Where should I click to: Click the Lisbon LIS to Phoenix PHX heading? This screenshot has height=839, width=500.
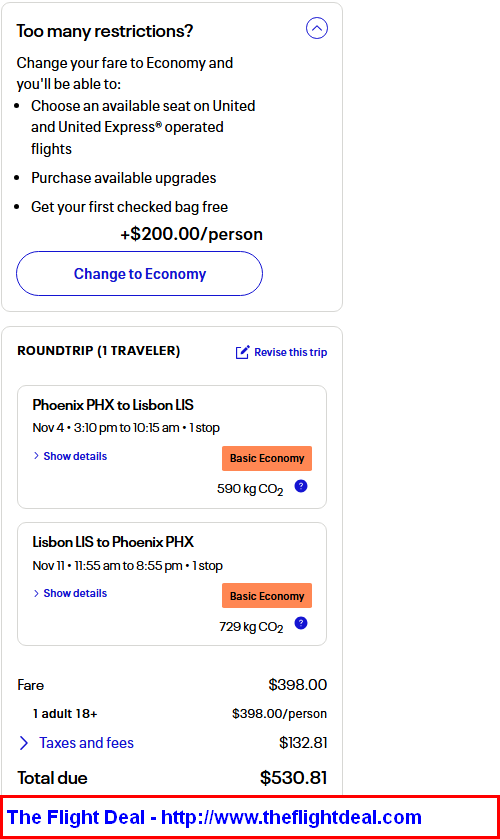point(113,542)
